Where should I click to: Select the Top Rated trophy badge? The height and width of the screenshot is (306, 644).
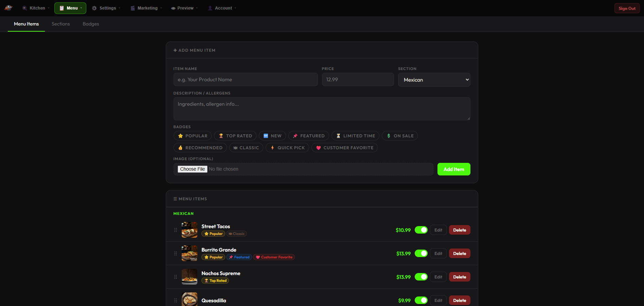(235, 136)
